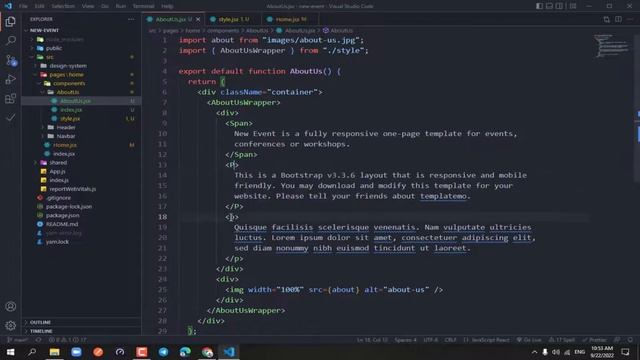Open the Manage gear icon

[x=11, y=326]
